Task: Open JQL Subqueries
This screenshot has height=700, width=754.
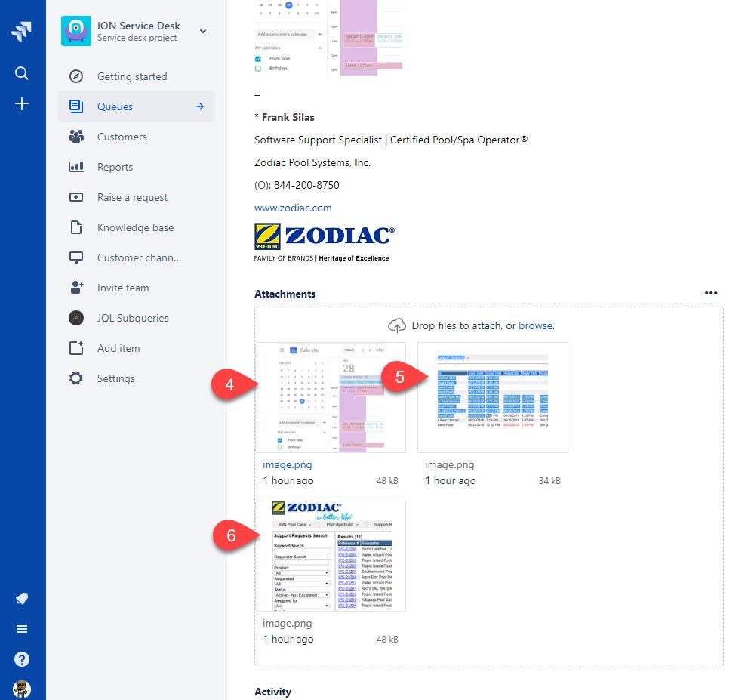Action: pyautogui.click(x=133, y=318)
